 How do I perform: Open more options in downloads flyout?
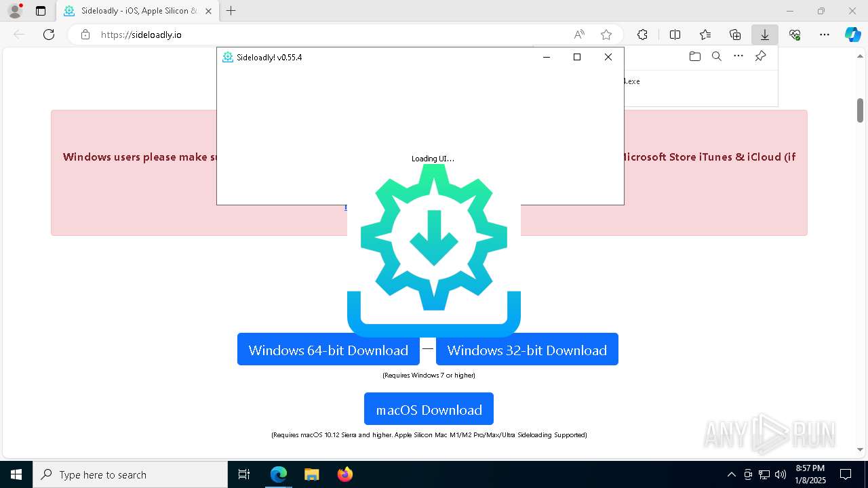(738, 56)
